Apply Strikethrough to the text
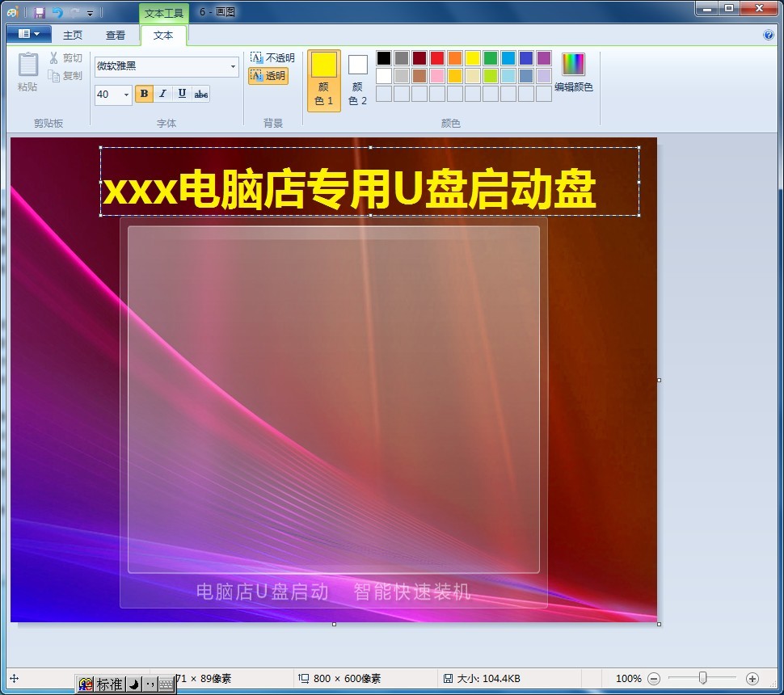The image size is (784, 695). pos(201,94)
